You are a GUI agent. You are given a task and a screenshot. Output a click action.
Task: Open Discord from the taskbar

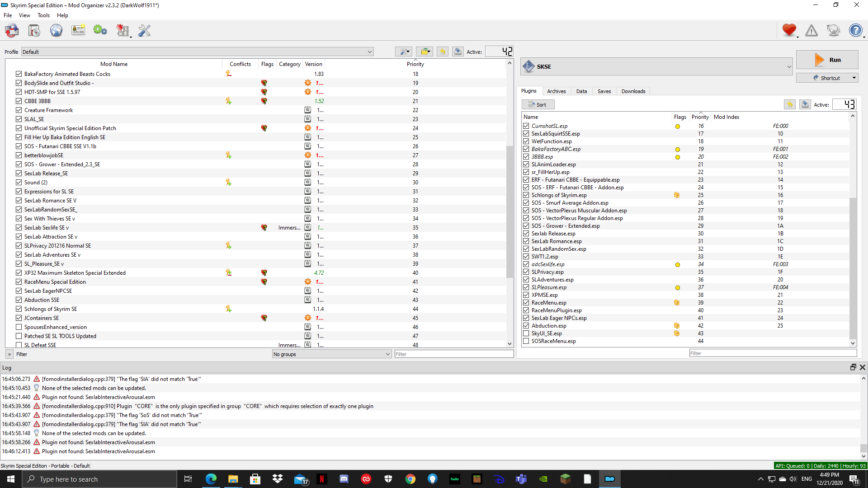click(x=344, y=479)
